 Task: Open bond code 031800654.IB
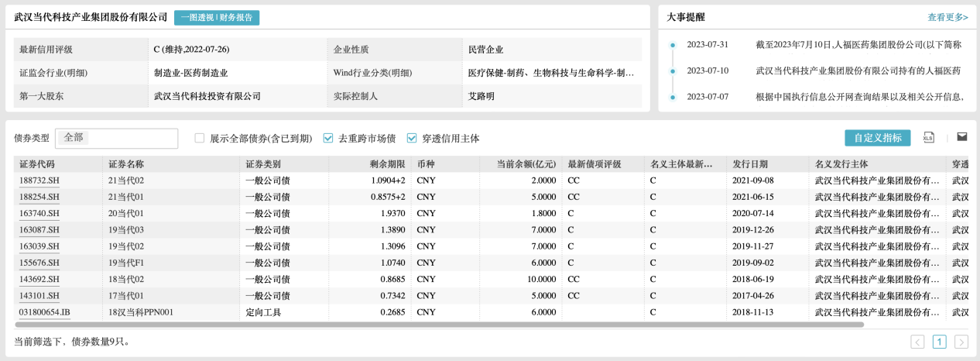click(46, 312)
